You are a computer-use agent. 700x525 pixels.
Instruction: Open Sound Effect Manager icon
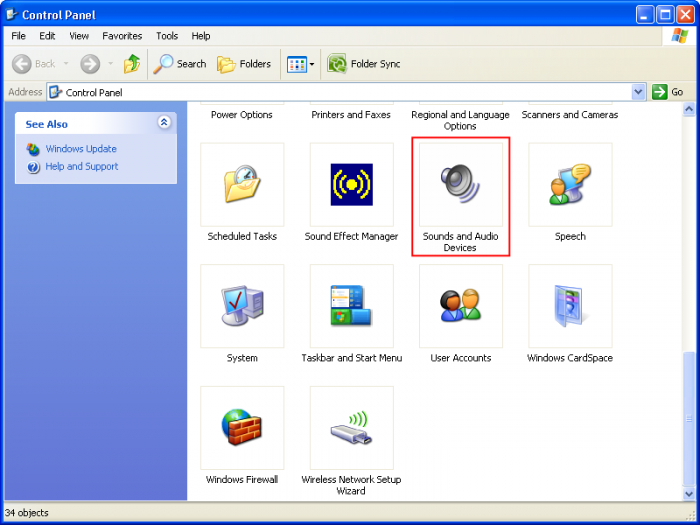click(351, 184)
